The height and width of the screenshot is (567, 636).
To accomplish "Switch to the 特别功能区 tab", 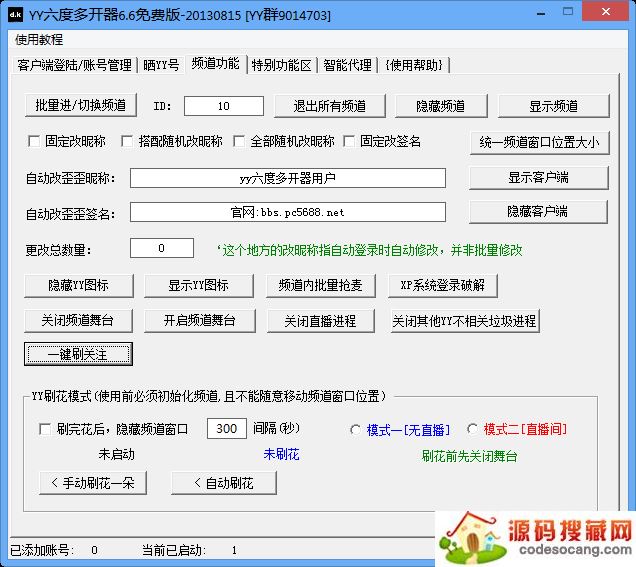I will tap(283, 65).
